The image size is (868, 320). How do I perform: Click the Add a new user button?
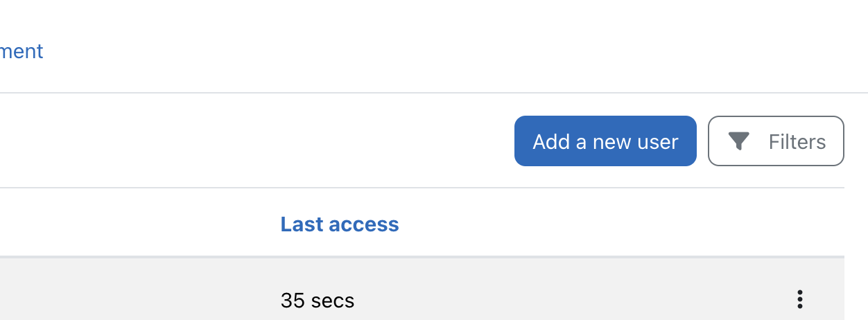[605, 141]
